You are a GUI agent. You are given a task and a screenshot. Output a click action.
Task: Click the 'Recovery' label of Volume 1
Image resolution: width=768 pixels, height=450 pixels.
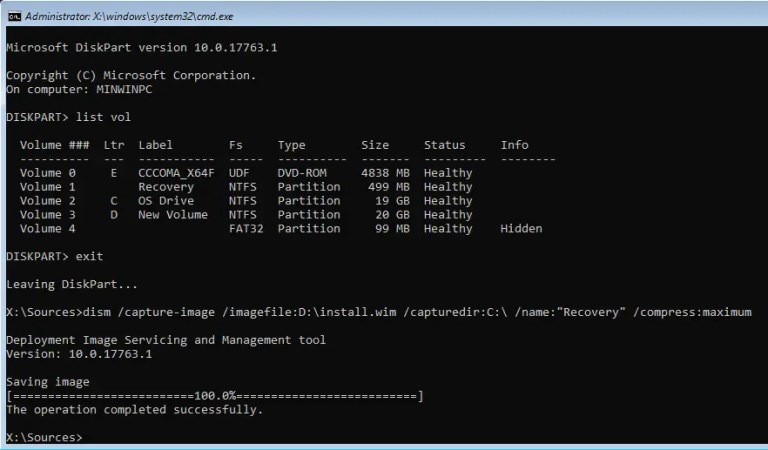(x=166, y=187)
